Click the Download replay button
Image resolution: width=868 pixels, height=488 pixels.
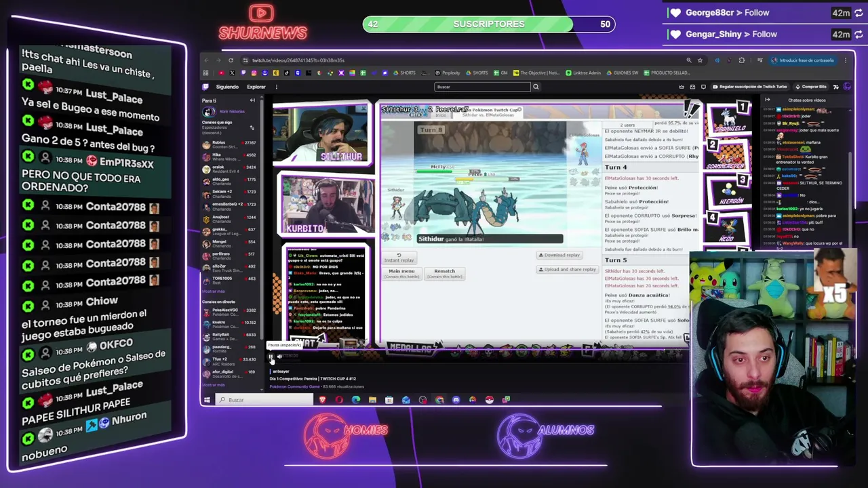tap(560, 255)
